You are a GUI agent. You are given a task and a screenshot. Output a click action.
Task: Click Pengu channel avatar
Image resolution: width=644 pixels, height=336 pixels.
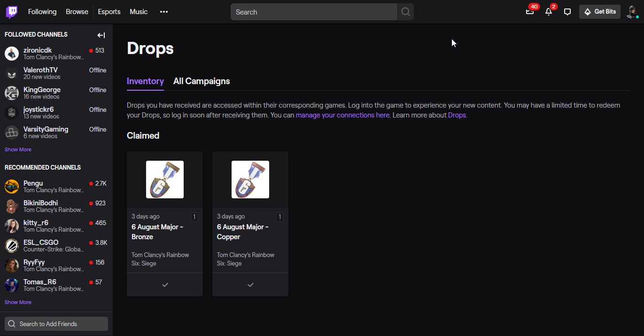[x=12, y=187]
